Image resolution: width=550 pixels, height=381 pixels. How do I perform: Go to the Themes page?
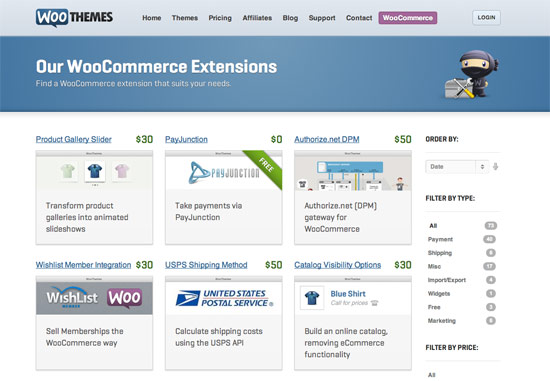(185, 18)
